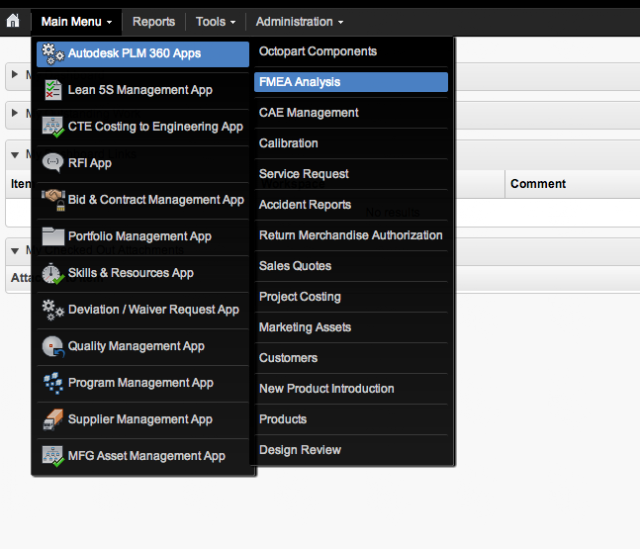
Task: Open the Tools dropdown menu
Action: (216, 22)
